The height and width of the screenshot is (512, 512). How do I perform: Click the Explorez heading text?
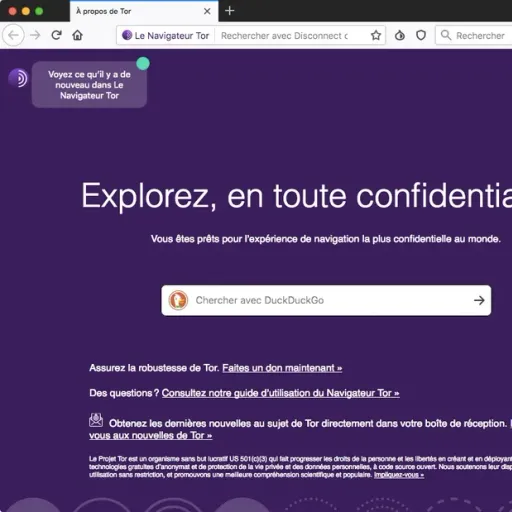[297, 196]
